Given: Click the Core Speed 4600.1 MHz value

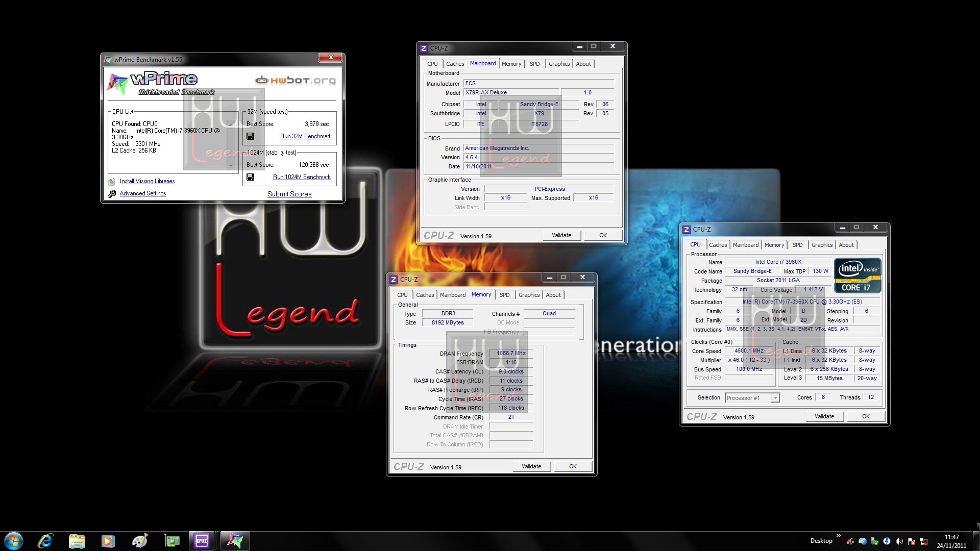Looking at the screenshot, I should 749,350.
